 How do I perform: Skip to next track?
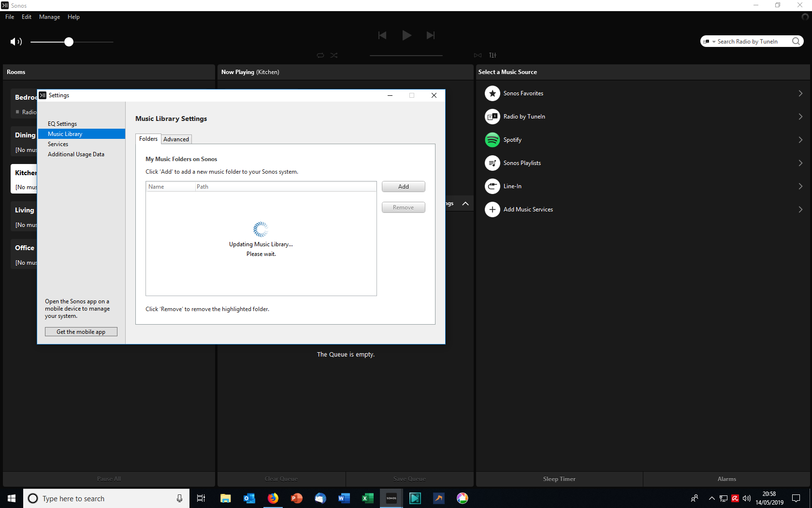[431, 35]
